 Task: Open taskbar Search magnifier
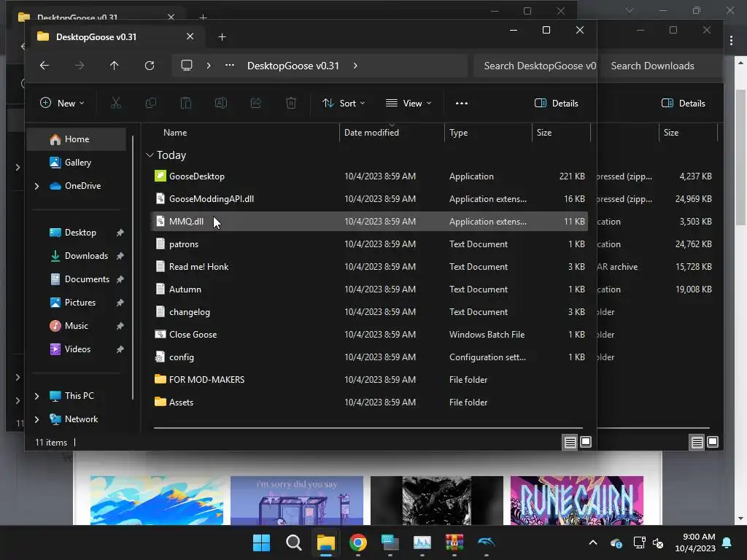pyautogui.click(x=293, y=542)
